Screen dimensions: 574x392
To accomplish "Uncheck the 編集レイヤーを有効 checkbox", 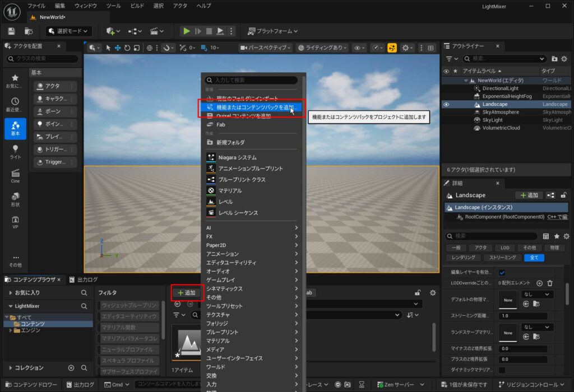I will 502,272.
